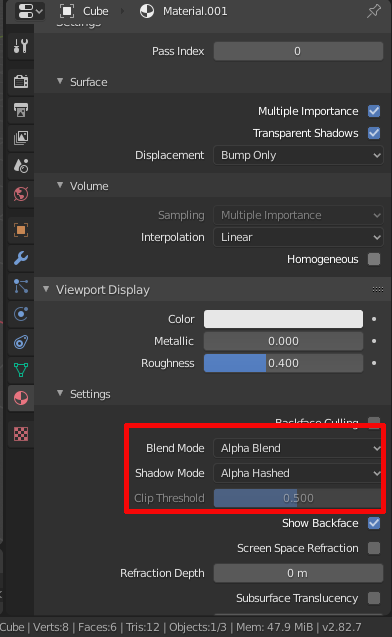Open the Object properties tab

[21, 230]
